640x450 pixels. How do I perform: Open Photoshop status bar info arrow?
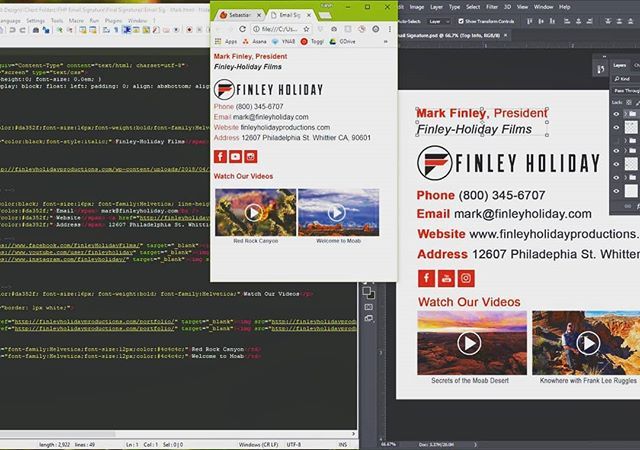click(x=476, y=444)
